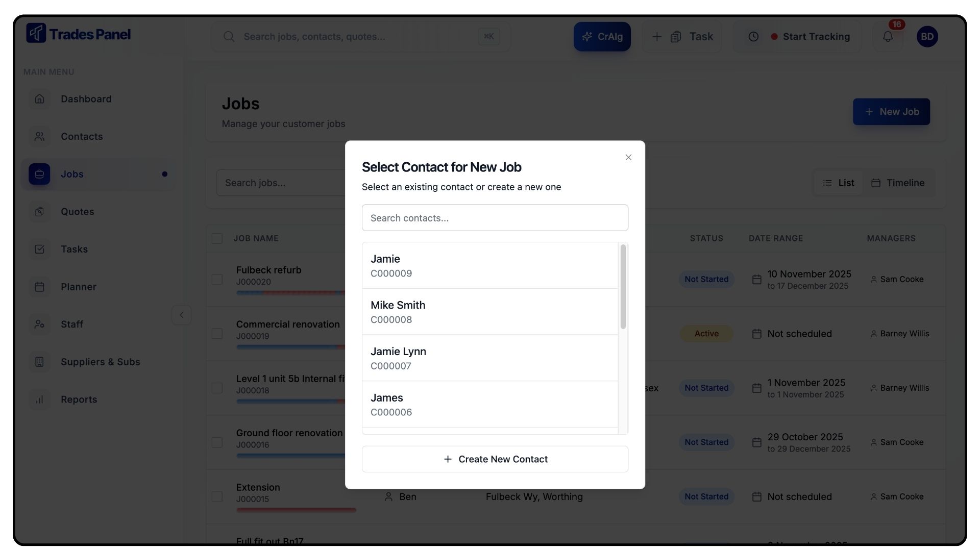Click the contact list scrollbar
The height and width of the screenshot is (551, 980).
tap(623, 287)
